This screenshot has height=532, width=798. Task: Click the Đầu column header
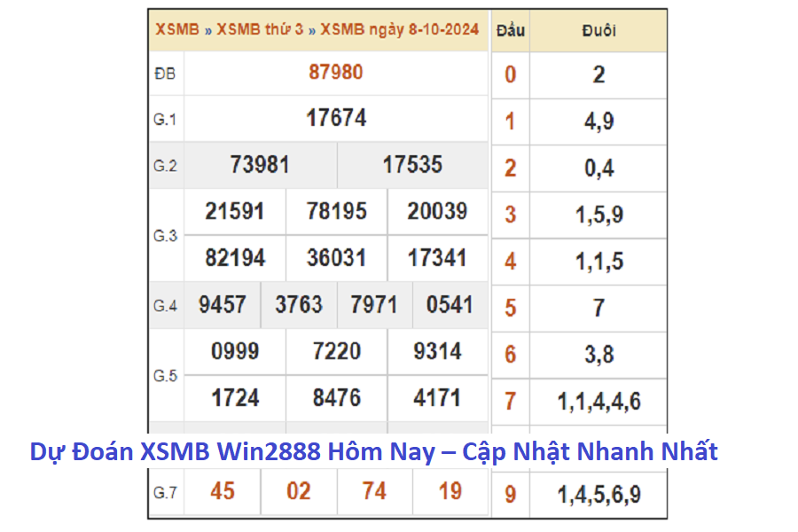click(x=510, y=30)
